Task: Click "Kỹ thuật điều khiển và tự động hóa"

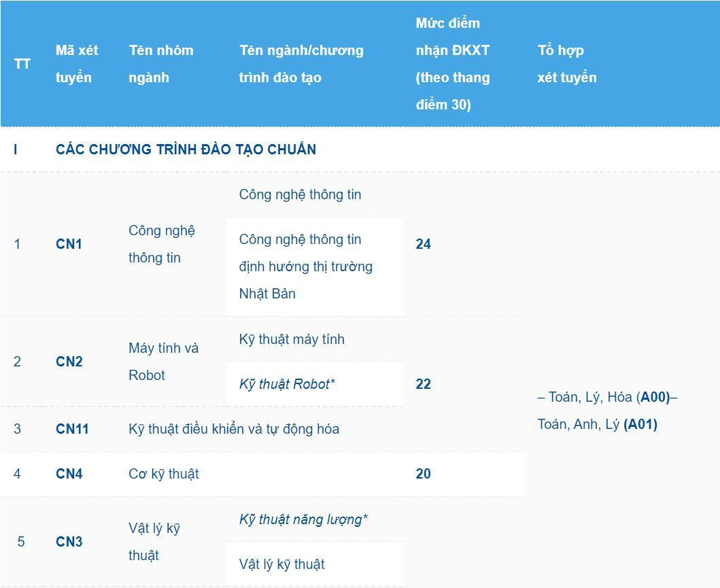Action: coord(234,429)
